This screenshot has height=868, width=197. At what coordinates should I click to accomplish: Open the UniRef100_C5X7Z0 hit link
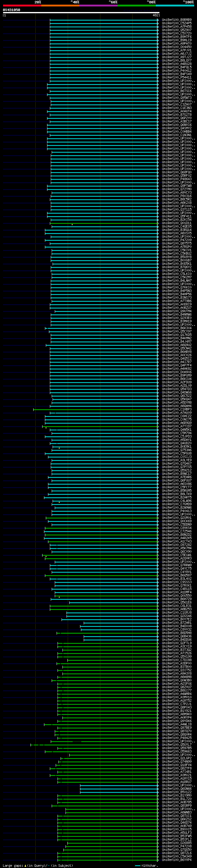click(x=177, y=33)
